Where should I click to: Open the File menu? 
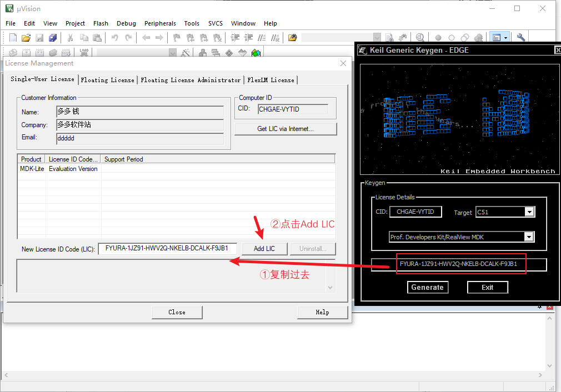[11, 23]
